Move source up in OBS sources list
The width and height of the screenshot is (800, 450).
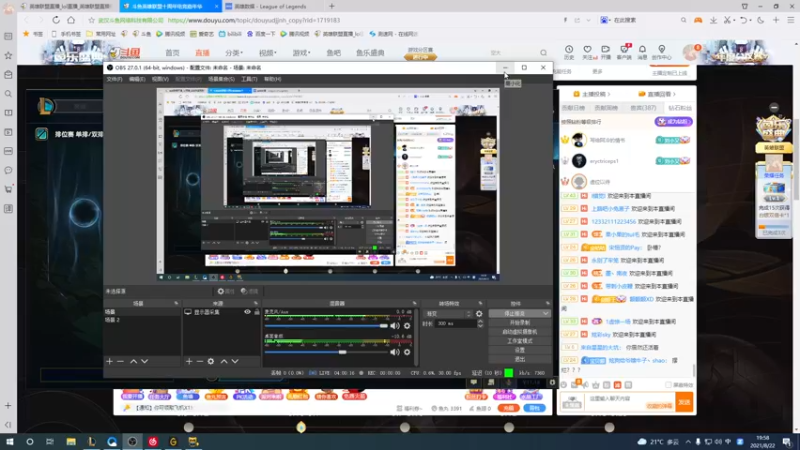[223, 361]
